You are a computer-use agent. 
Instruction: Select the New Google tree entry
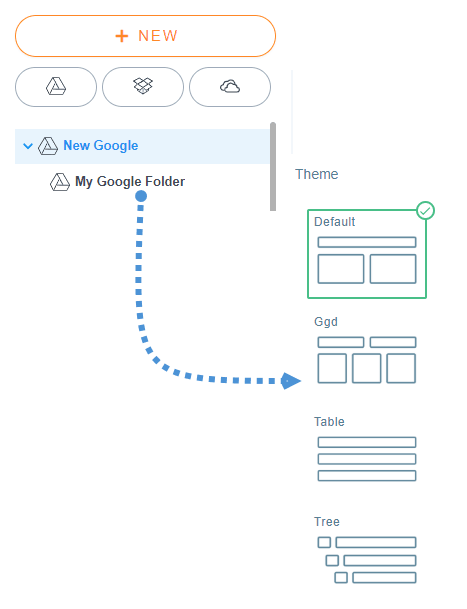pyautogui.click(x=142, y=146)
